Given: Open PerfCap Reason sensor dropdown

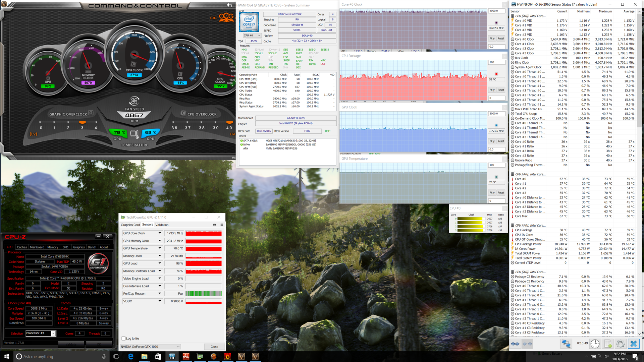Looking at the screenshot, I should [x=160, y=294].
